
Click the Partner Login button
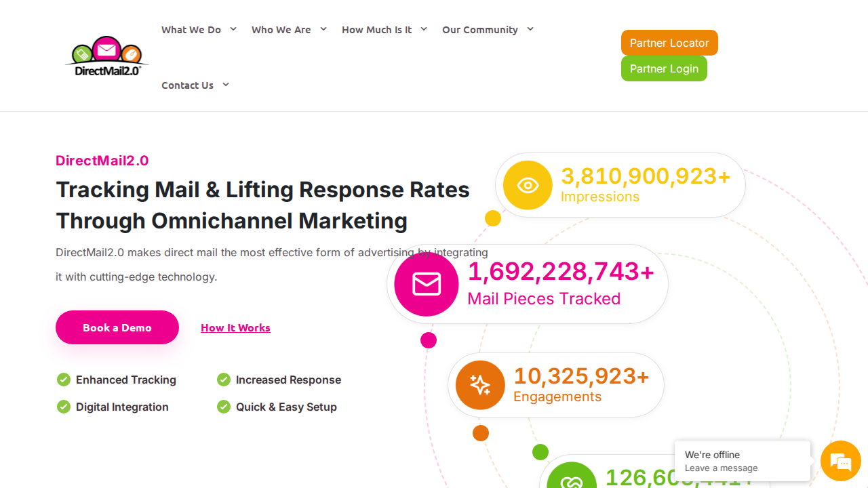[x=664, y=68]
